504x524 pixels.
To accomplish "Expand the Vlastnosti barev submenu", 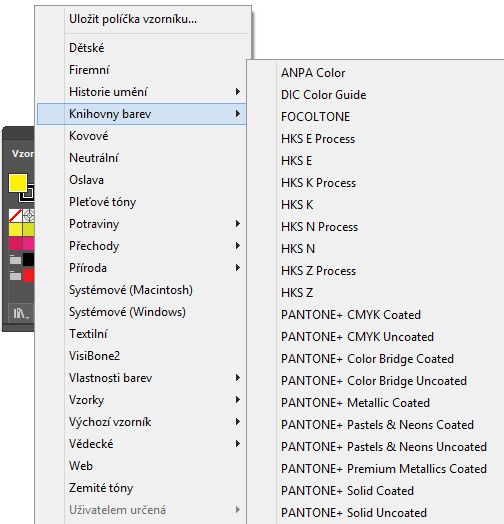I will pyautogui.click(x=142, y=378).
